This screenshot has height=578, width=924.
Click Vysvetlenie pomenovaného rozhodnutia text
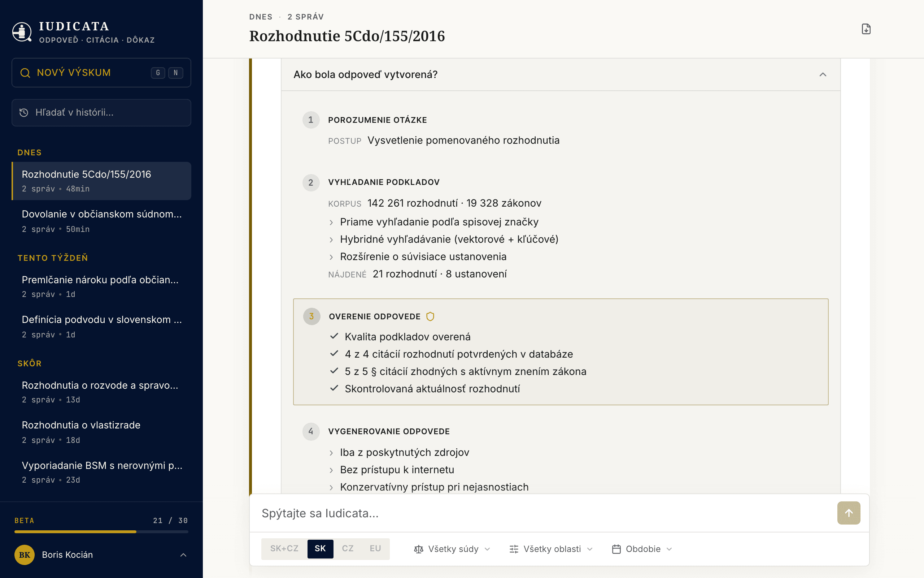pyautogui.click(x=463, y=140)
